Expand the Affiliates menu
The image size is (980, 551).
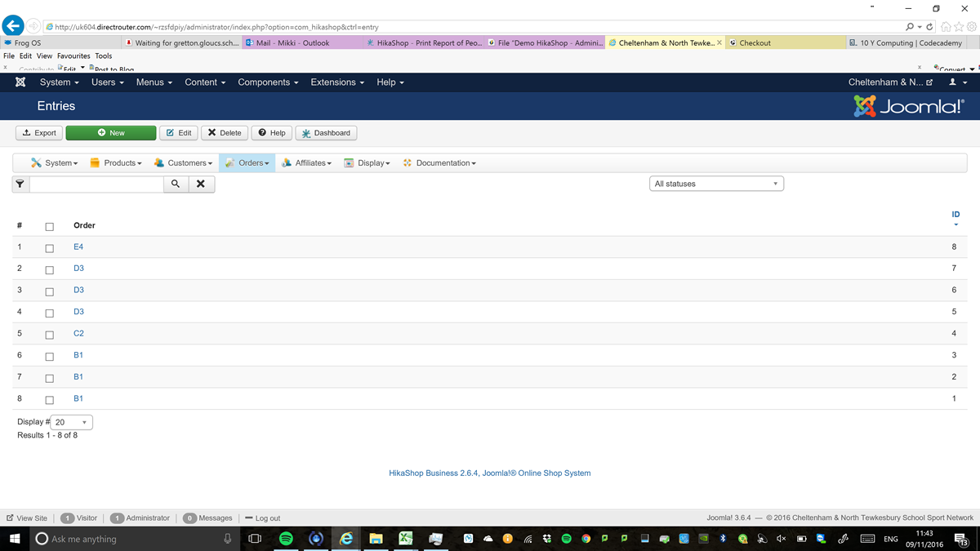(306, 163)
